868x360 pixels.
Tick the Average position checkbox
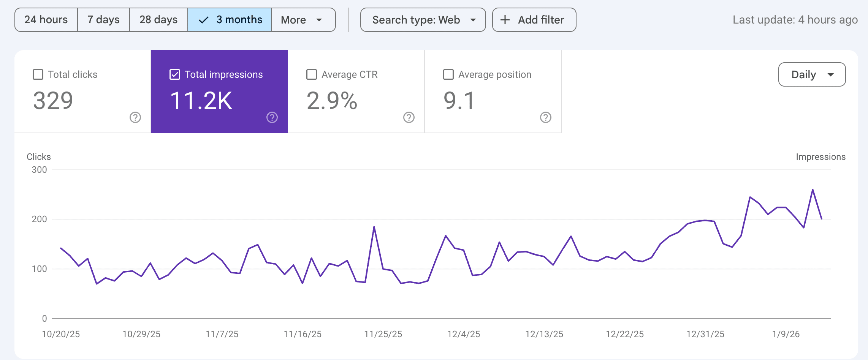[x=448, y=74]
